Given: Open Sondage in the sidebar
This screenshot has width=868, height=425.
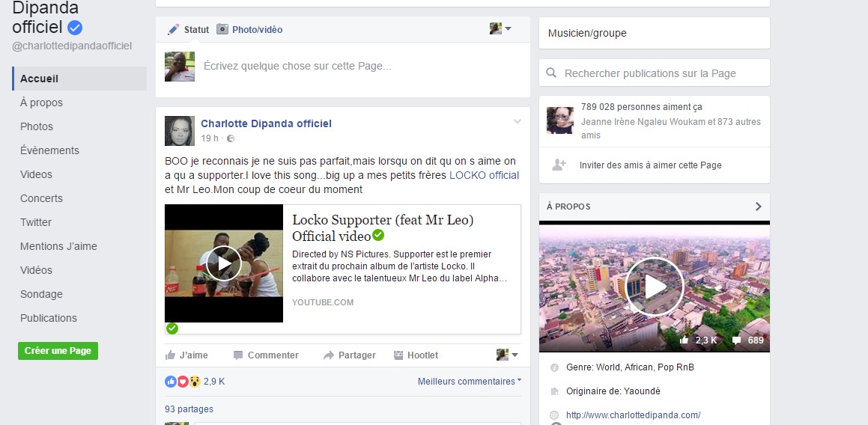Looking at the screenshot, I should tap(41, 294).
